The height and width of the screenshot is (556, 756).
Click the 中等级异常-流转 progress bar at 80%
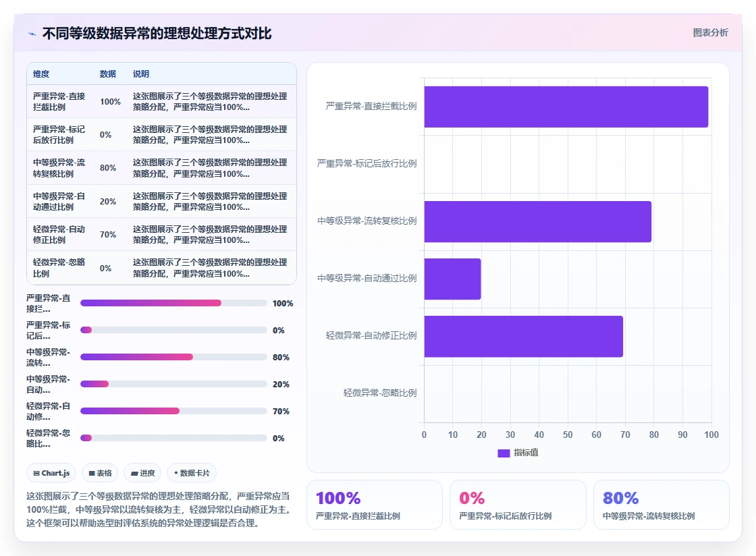(x=173, y=357)
